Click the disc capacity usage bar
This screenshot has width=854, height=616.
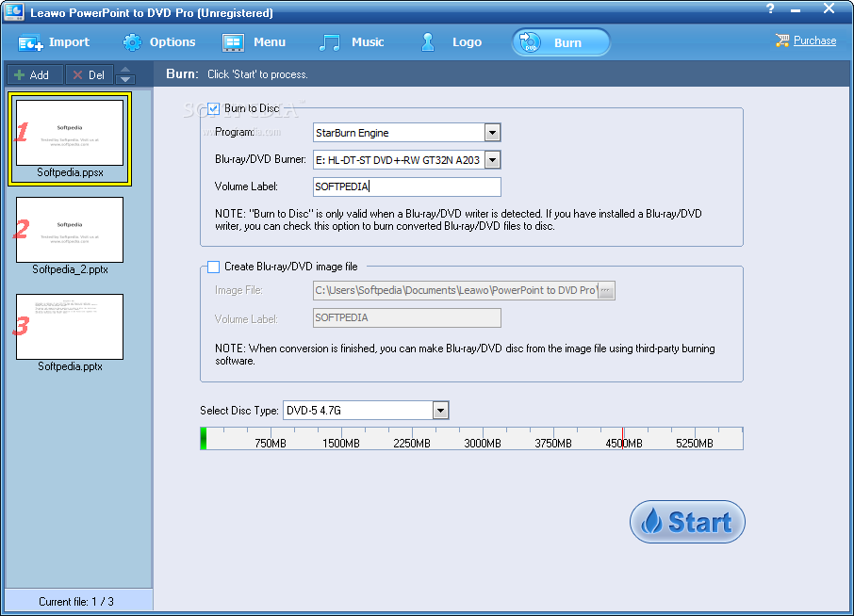pos(471,439)
